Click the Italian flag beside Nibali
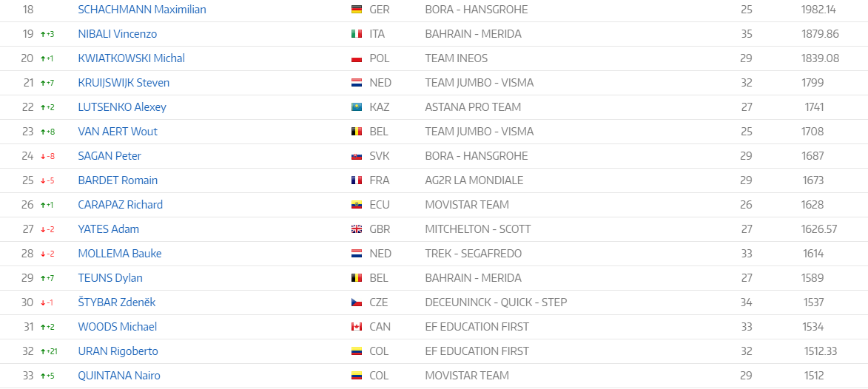 [x=357, y=34]
